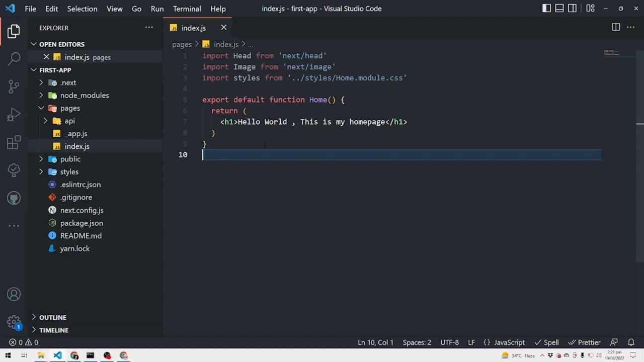Close the index.js editor tab
Image resolution: width=644 pixels, height=362 pixels.
223,27
